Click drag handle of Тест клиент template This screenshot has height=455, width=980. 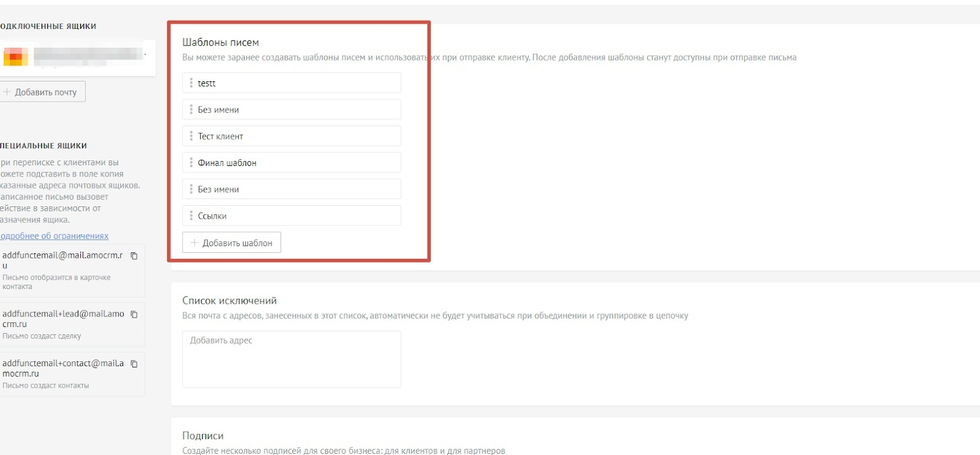(191, 136)
